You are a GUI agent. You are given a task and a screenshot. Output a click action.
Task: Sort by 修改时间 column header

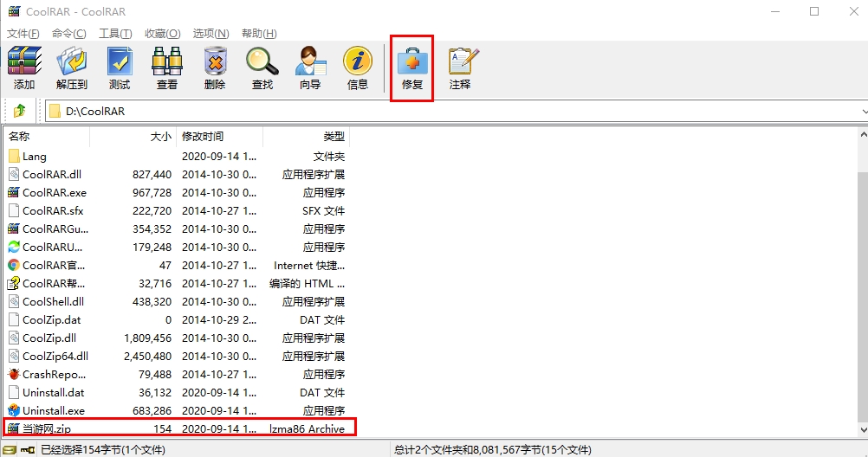click(219, 136)
